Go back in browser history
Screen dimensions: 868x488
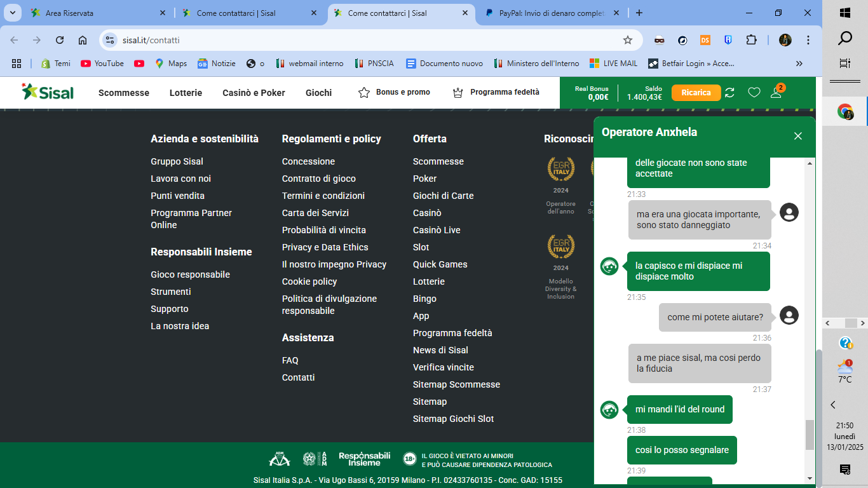[x=14, y=40]
